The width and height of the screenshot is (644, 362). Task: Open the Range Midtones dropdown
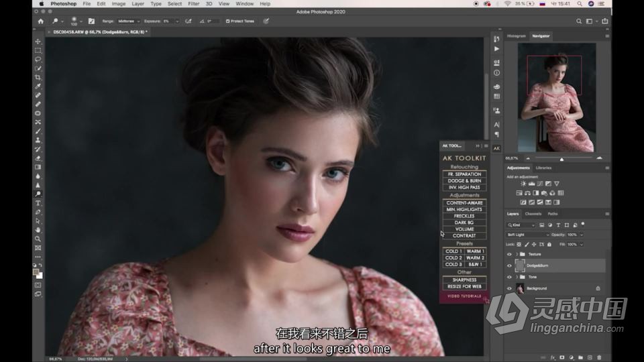[x=129, y=21]
